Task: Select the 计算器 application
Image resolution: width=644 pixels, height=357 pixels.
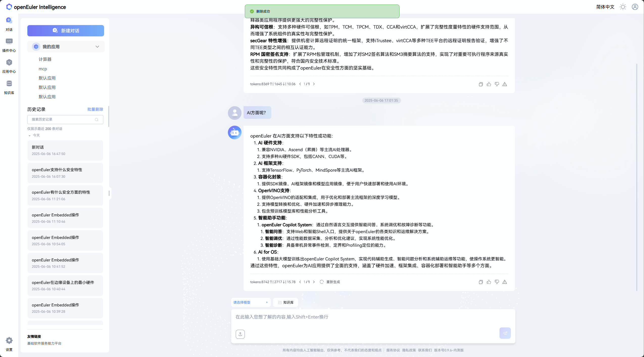Action: [x=45, y=59]
